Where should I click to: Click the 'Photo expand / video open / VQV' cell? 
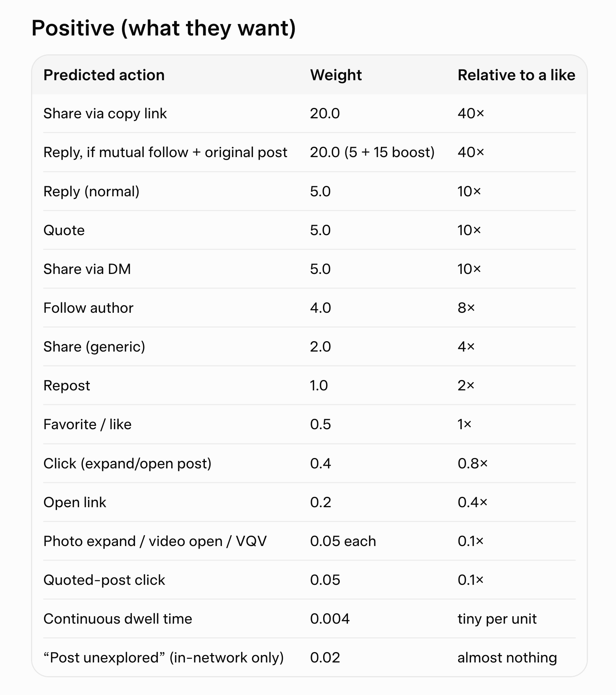[x=155, y=541]
